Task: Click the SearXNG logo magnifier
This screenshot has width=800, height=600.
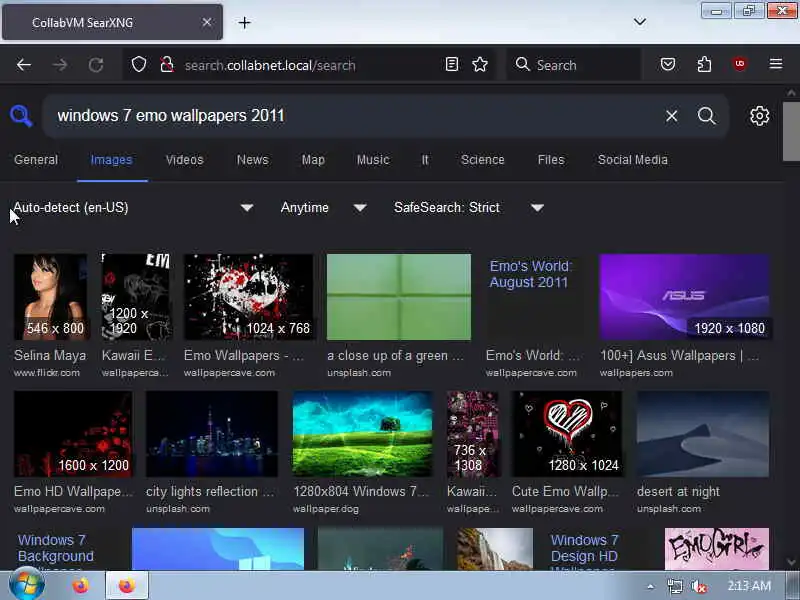Action: coord(21,116)
